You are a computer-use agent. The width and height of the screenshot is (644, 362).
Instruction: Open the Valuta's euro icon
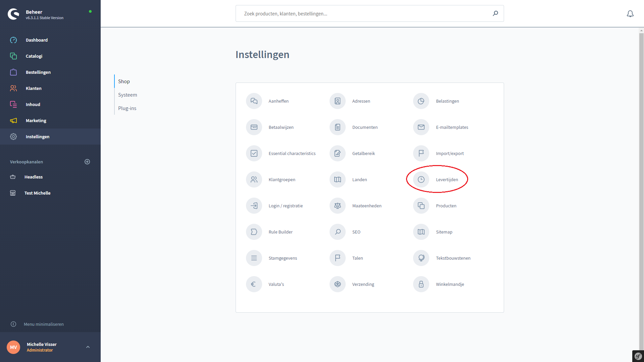click(254, 284)
